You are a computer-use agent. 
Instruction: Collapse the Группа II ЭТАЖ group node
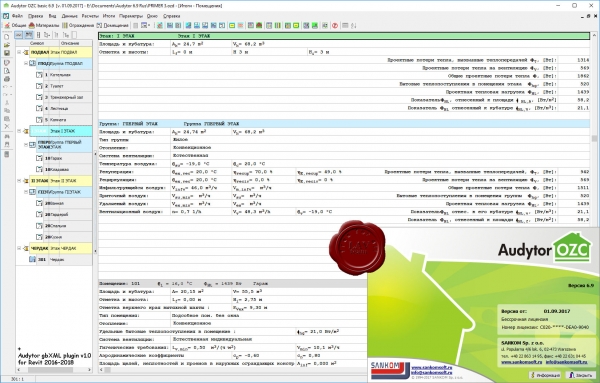pyautogui.click(x=26, y=192)
